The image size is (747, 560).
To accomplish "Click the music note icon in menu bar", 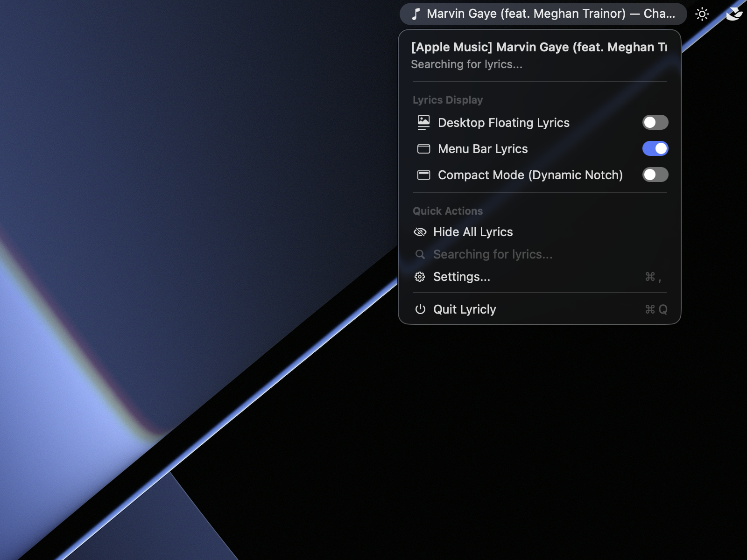I will pyautogui.click(x=416, y=14).
